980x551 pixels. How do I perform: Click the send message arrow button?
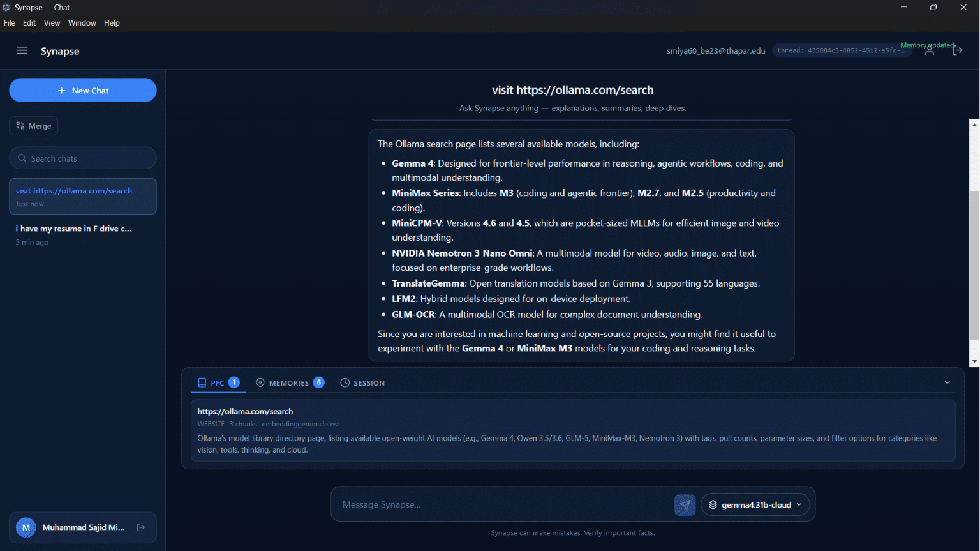tap(685, 504)
